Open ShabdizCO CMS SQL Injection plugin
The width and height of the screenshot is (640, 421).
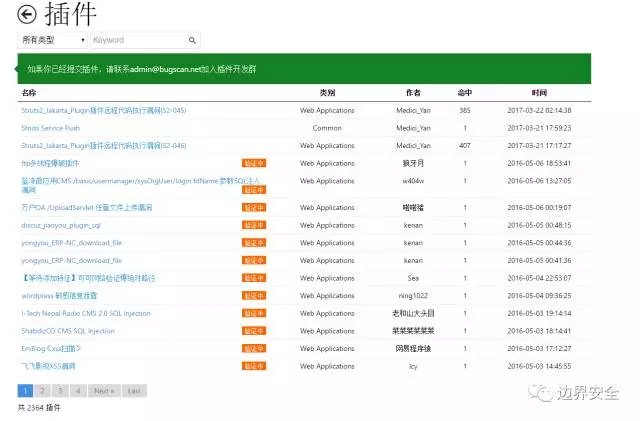pos(68,330)
